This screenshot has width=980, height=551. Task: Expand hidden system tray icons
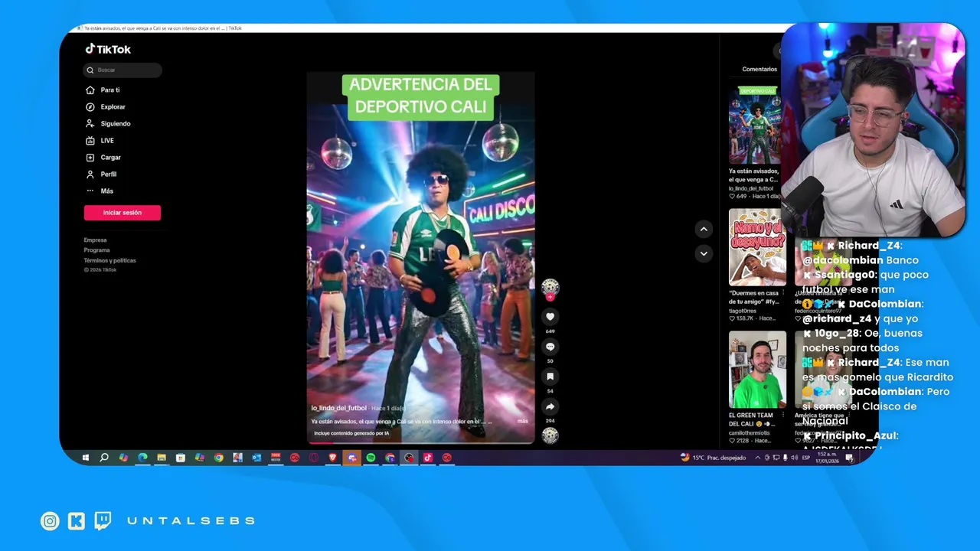coord(758,458)
